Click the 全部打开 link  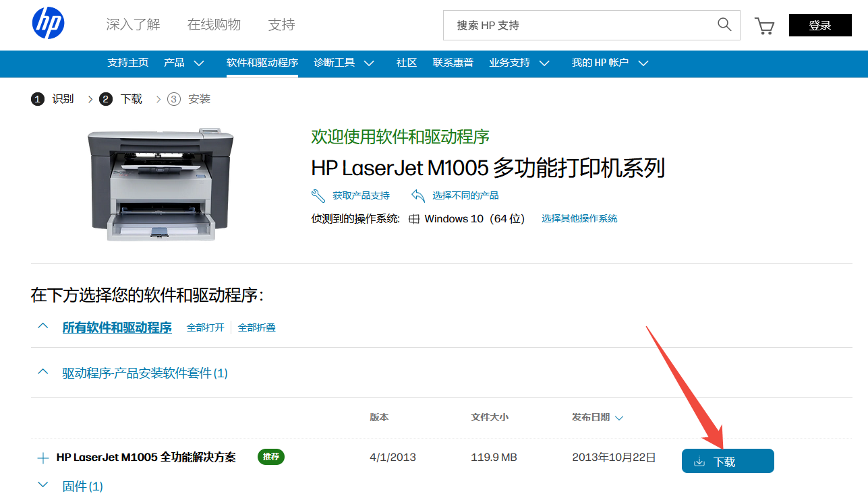coord(205,327)
